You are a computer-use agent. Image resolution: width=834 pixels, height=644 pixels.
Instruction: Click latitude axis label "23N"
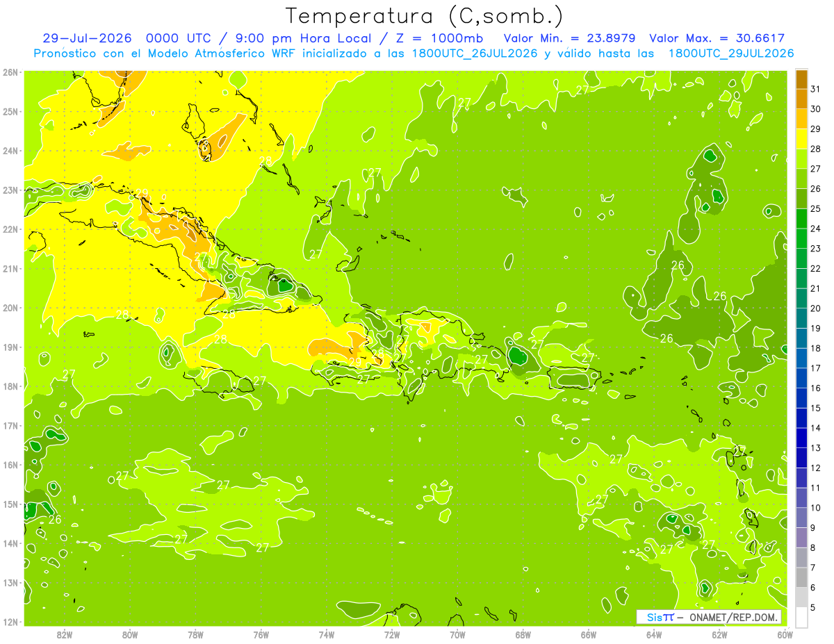(10, 190)
